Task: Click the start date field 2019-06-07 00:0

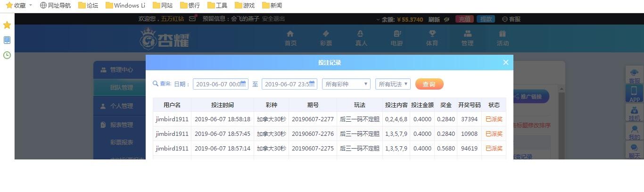Action: coord(221,84)
